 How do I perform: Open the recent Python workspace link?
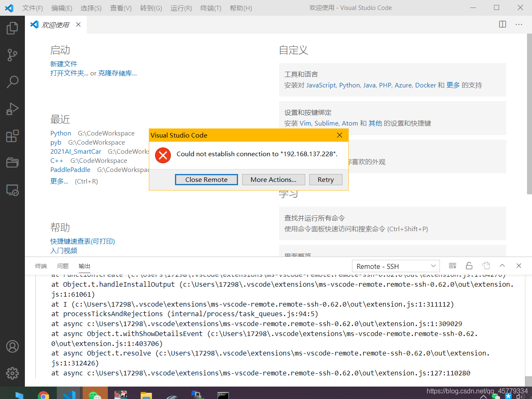point(61,133)
